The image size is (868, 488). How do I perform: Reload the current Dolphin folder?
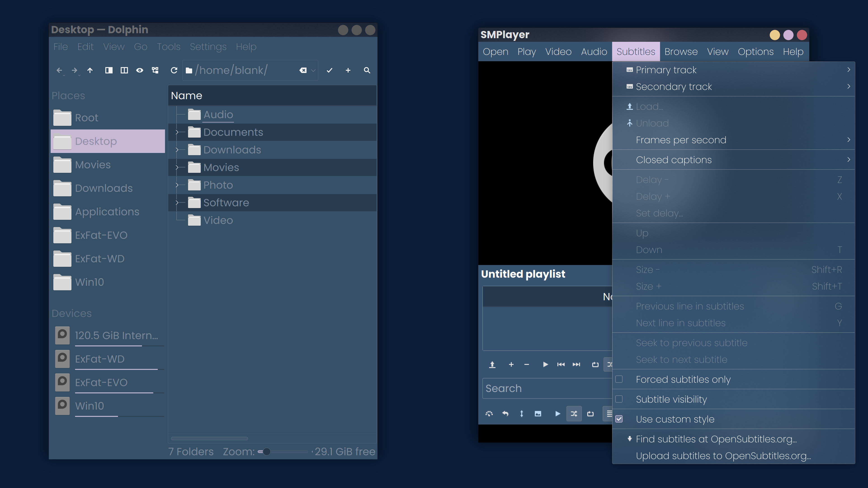coord(174,70)
